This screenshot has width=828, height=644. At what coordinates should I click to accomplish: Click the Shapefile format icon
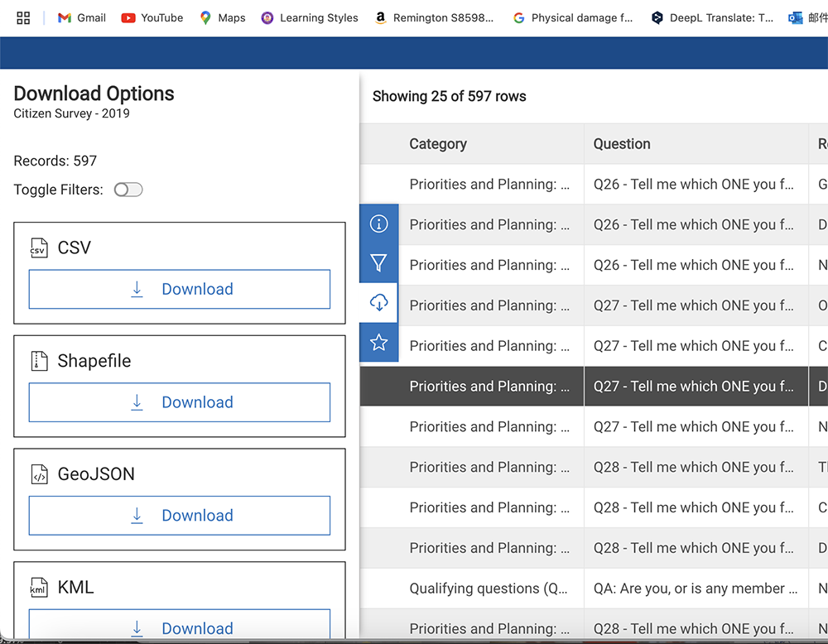point(38,361)
